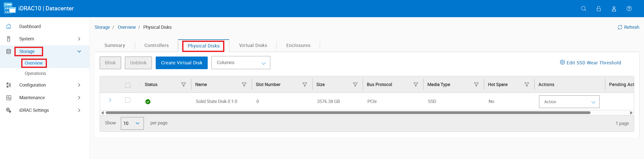Click the Create Virtual Disk button
The width and height of the screenshot is (644, 159).
[181, 63]
